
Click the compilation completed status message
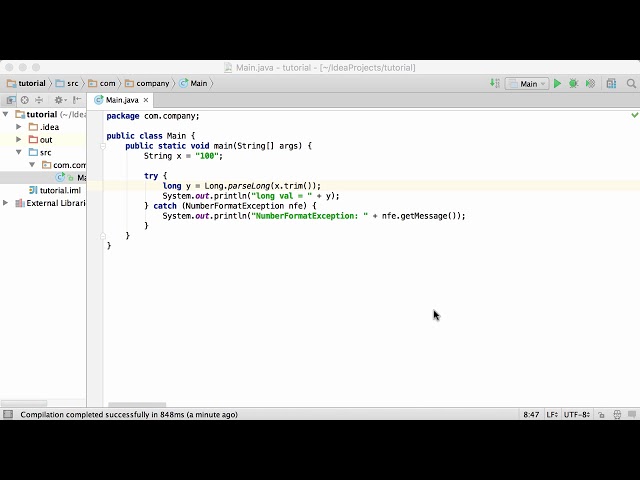pyautogui.click(x=129, y=415)
